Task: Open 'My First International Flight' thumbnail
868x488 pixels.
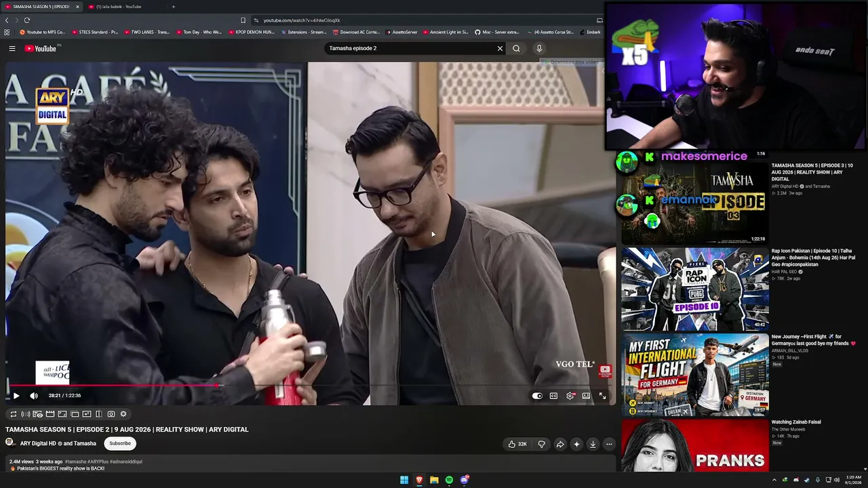Action: click(695, 375)
